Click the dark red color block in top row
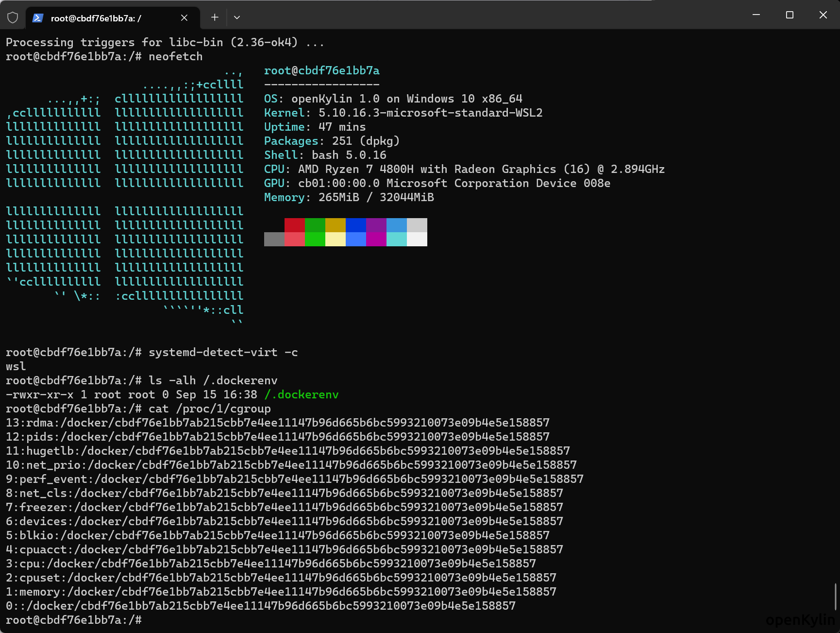 294,225
